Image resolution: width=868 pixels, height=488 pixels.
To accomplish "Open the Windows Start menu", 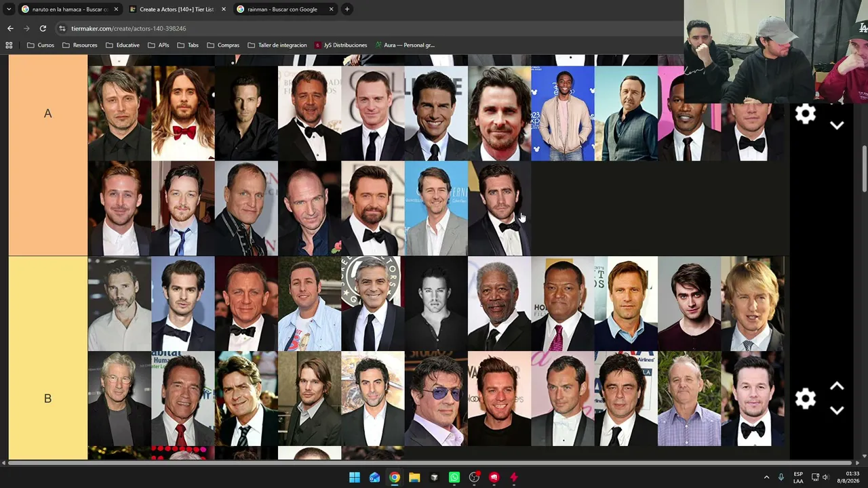I will click(355, 477).
